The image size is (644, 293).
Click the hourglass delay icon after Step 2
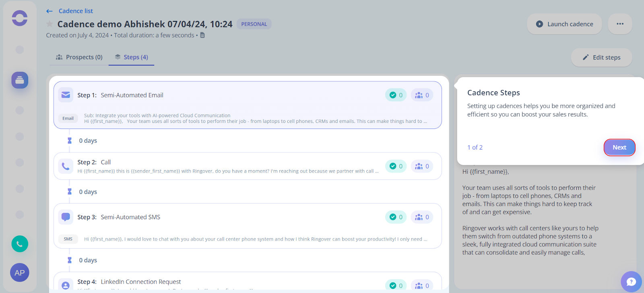click(x=70, y=192)
